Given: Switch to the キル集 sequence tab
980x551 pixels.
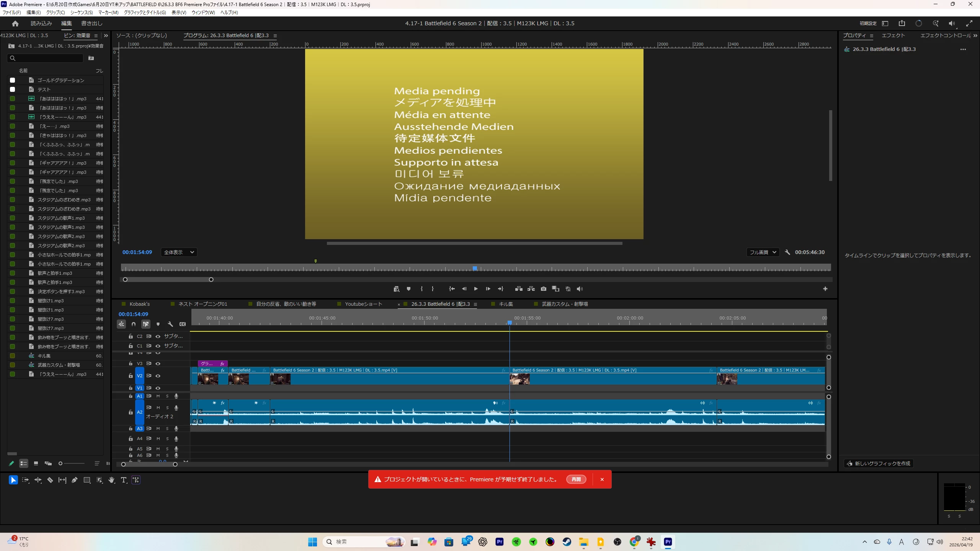Looking at the screenshot, I should [506, 304].
